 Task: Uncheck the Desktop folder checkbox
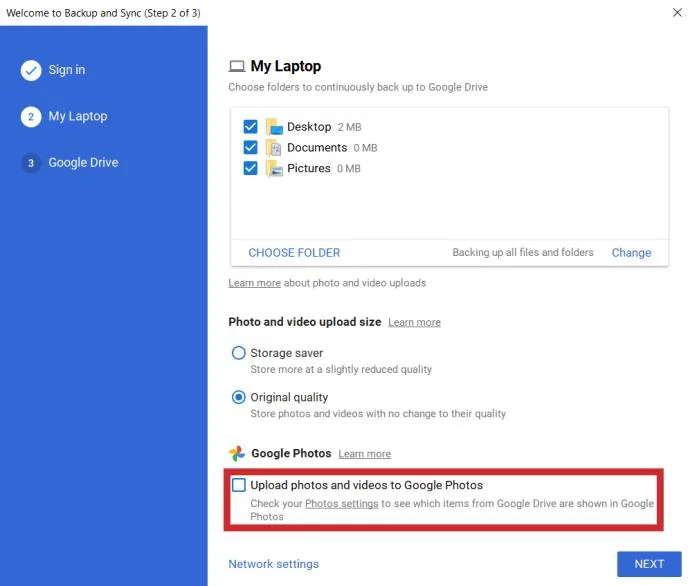250,127
